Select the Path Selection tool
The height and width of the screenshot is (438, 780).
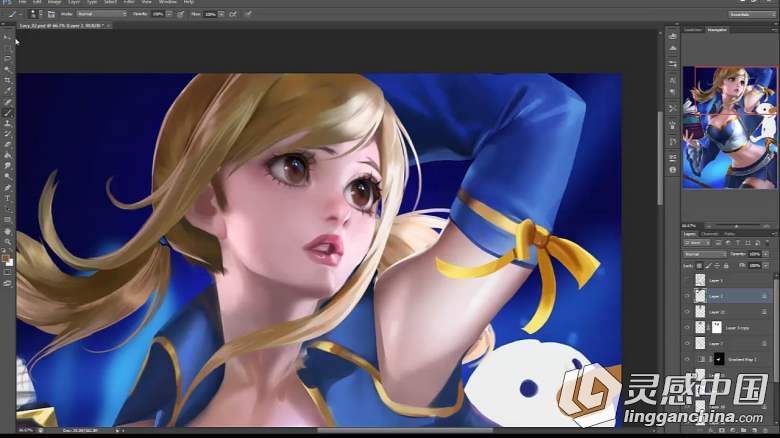7,209
